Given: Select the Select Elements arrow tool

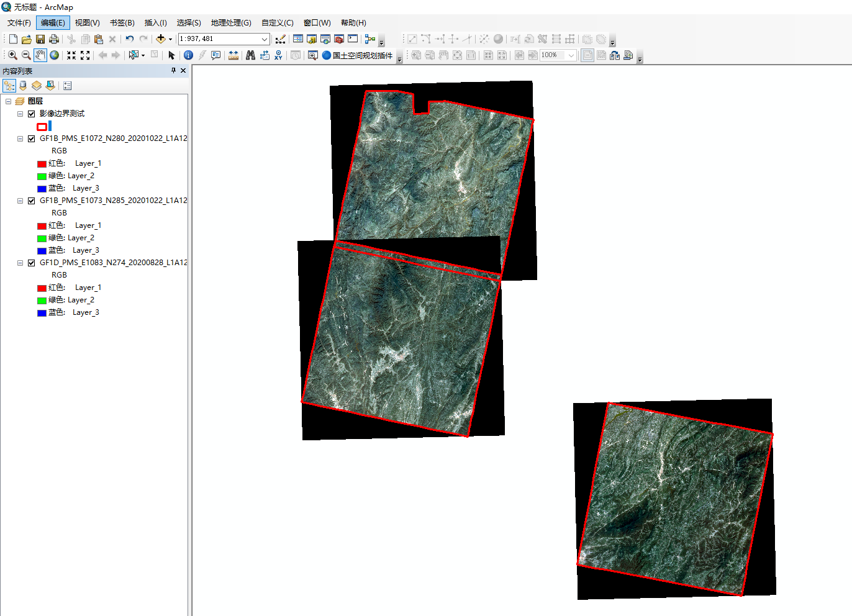Looking at the screenshot, I should tap(172, 55).
